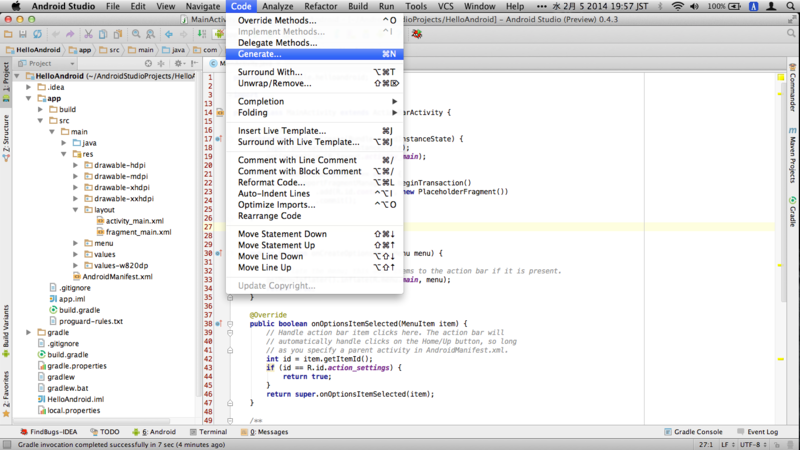Screen dimensions: 800x450
Task: Click the red bug icon in toolbar
Action: tap(417, 34)
